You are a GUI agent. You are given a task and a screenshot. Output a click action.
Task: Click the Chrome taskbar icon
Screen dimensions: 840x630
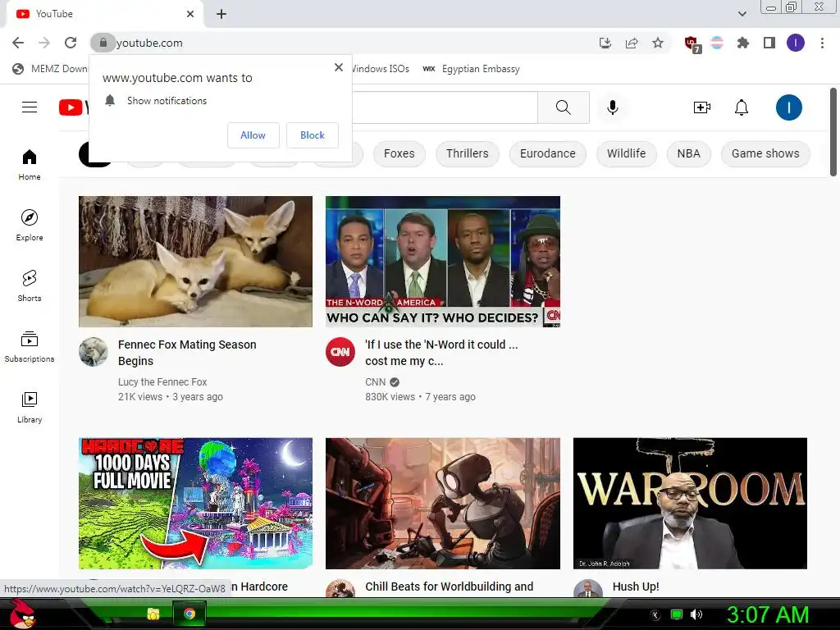tap(189, 614)
